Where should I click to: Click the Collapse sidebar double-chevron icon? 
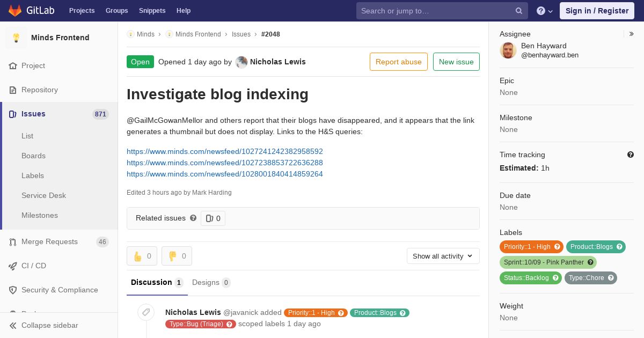[x=13, y=326]
